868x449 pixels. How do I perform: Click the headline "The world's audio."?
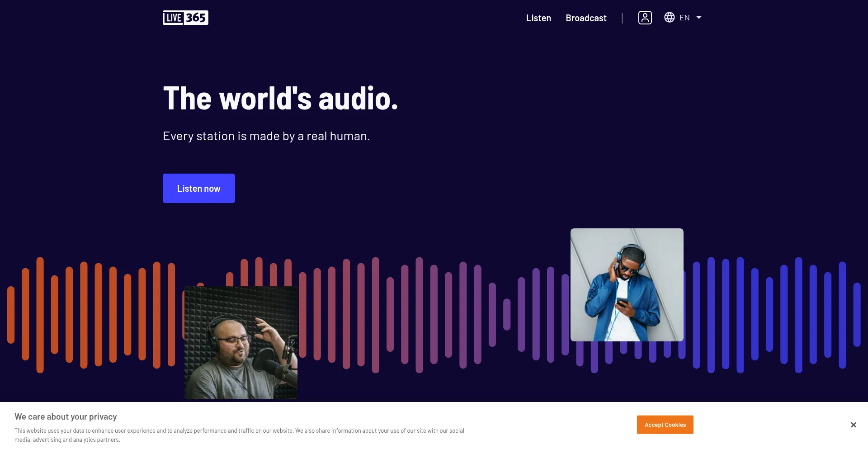280,98
